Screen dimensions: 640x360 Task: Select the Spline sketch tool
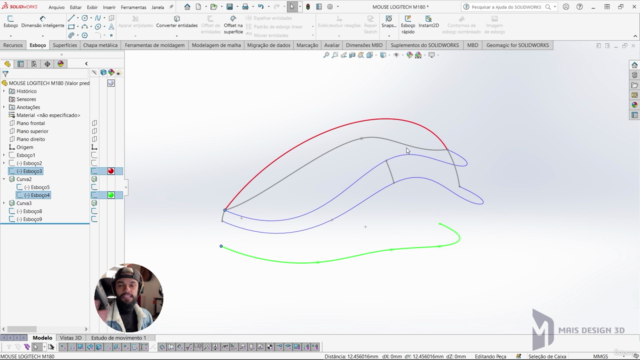(98, 18)
